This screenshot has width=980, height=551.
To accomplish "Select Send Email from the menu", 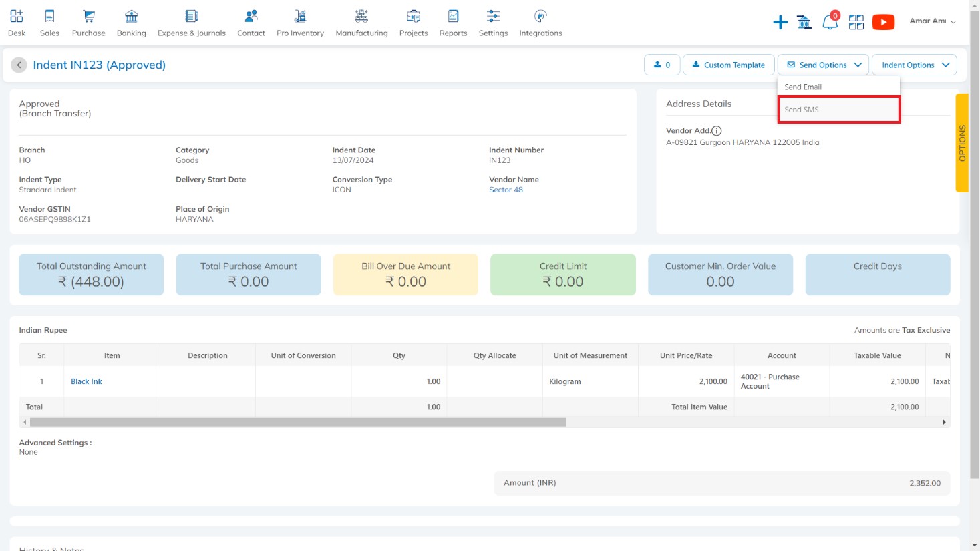I will (x=838, y=87).
